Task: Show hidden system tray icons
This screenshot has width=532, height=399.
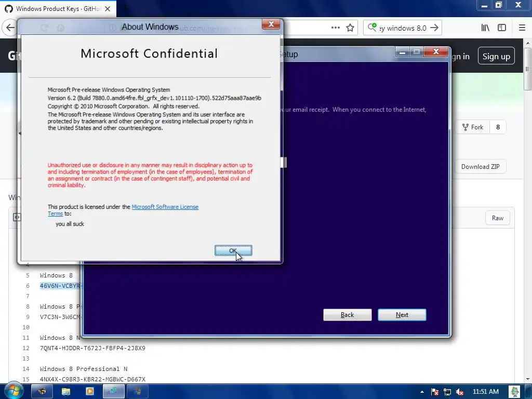Action: pos(422,392)
